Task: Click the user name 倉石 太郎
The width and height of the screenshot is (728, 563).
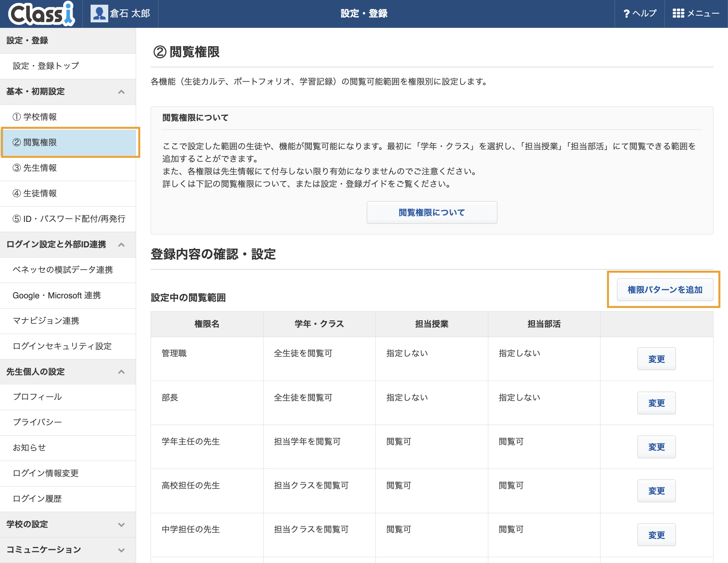Action: (130, 14)
